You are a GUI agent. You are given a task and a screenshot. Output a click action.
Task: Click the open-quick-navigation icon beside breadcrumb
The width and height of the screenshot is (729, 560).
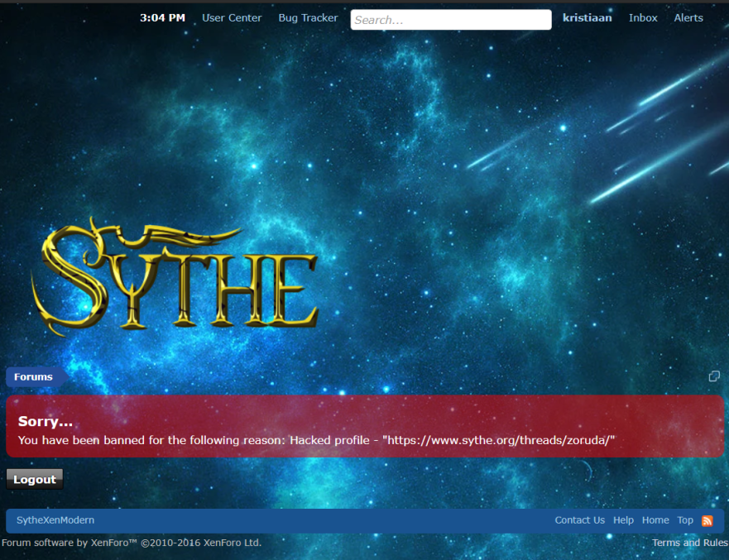coord(714,376)
